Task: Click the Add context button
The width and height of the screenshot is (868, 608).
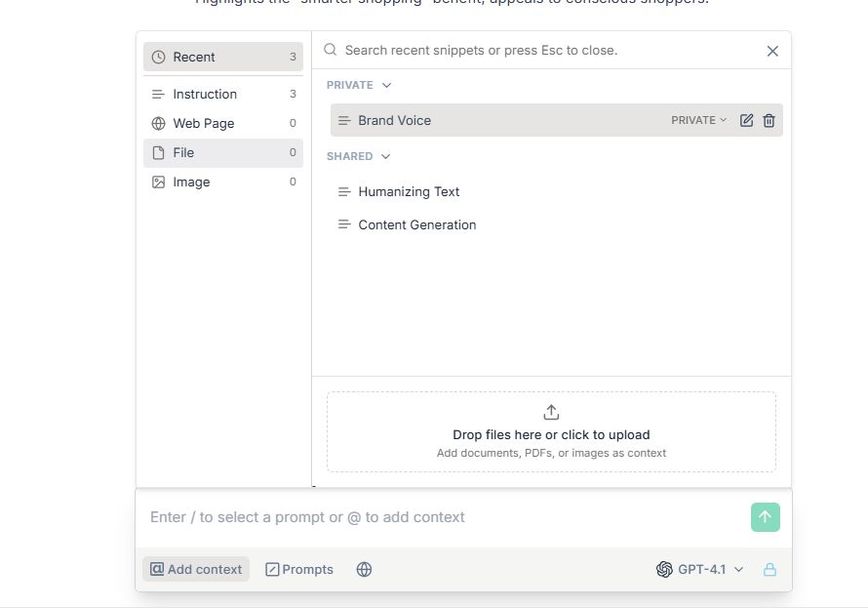Action: pyautogui.click(x=196, y=569)
